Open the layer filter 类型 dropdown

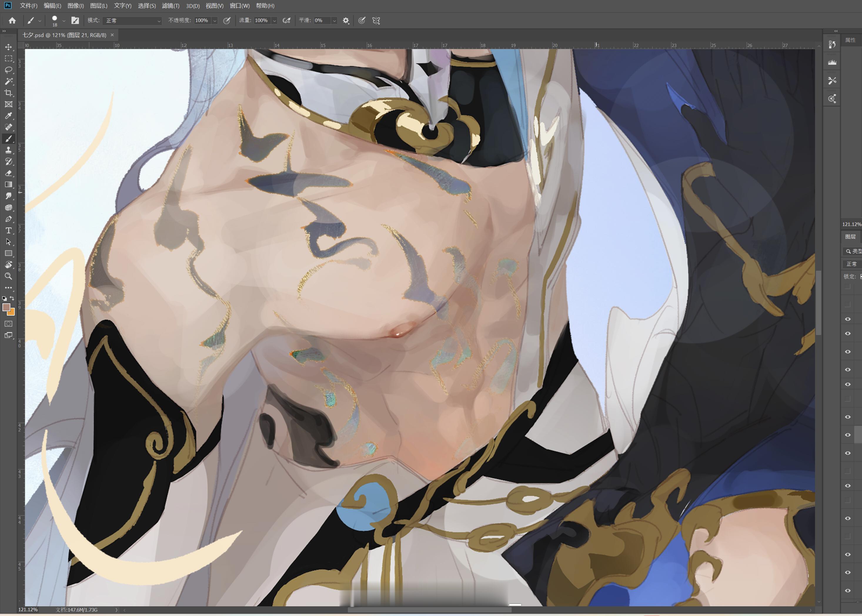853,251
